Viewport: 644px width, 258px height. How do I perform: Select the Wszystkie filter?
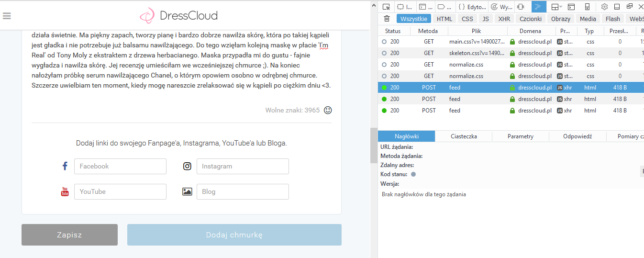414,19
